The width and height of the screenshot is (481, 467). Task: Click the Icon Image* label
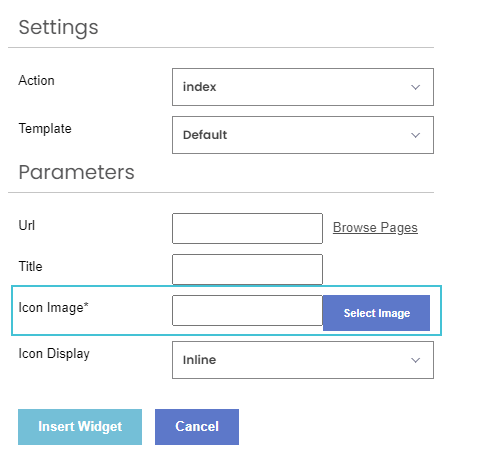click(53, 307)
